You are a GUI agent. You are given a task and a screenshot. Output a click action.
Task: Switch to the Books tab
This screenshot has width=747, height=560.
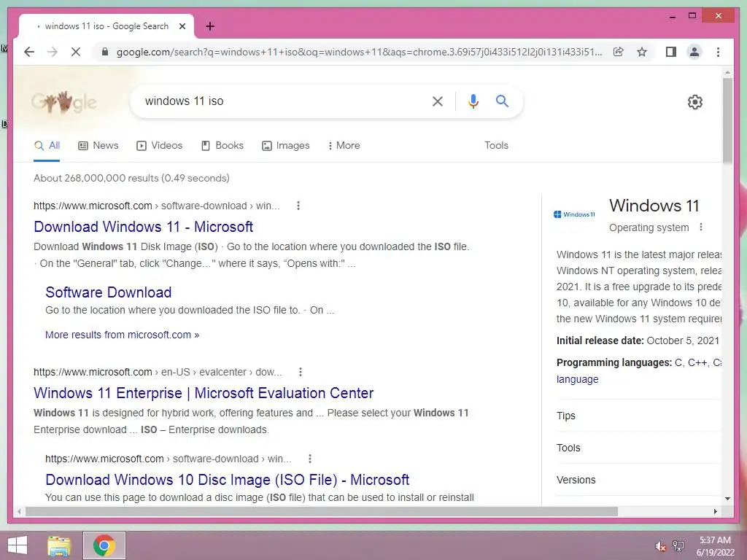pyautogui.click(x=222, y=145)
